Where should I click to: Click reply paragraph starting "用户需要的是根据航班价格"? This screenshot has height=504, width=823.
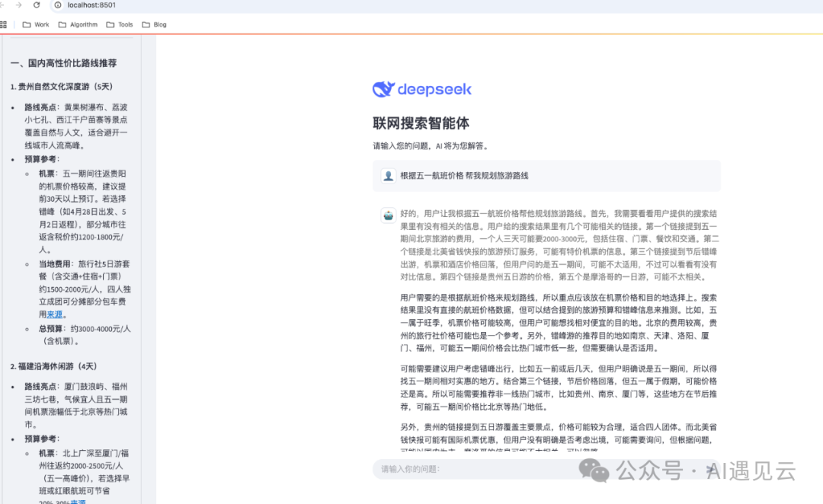coord(559,323)
